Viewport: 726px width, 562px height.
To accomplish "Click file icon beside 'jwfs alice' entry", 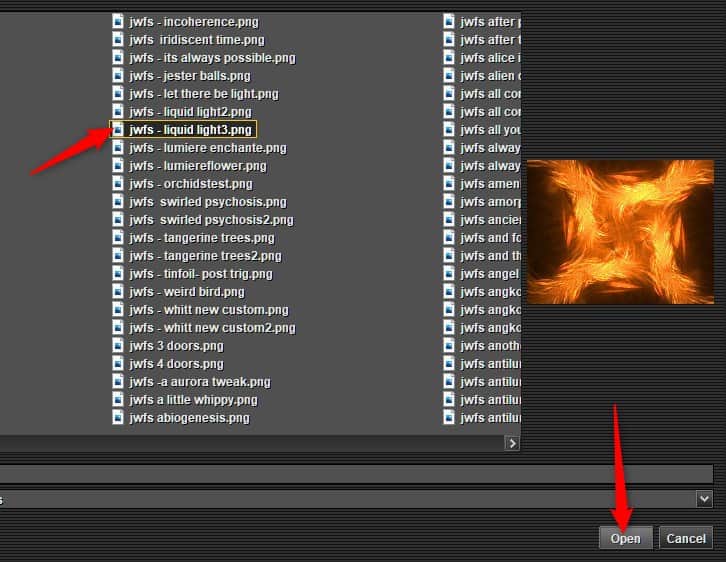I will pyautogui.click(x=449, y=58).
